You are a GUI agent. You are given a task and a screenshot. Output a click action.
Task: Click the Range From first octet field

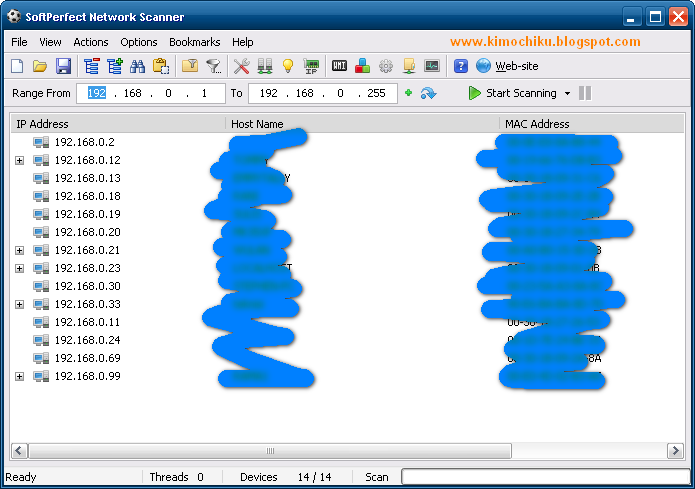[x=97, y=93]
